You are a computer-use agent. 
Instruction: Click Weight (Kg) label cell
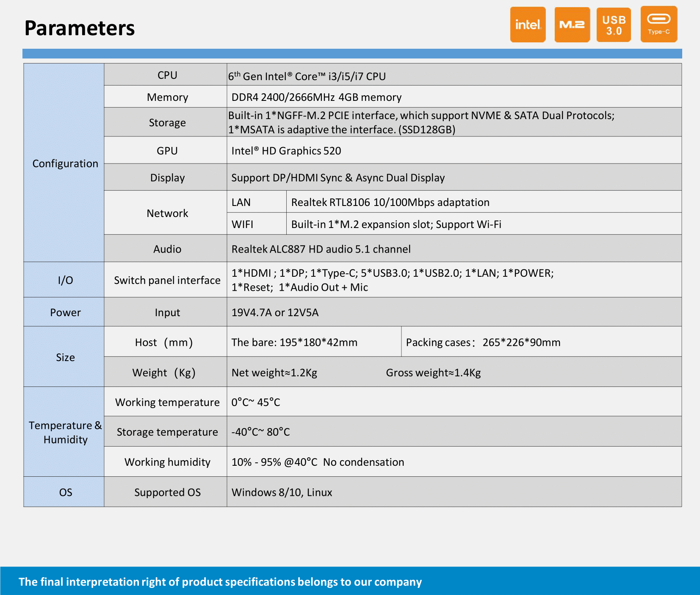[166, 372]
